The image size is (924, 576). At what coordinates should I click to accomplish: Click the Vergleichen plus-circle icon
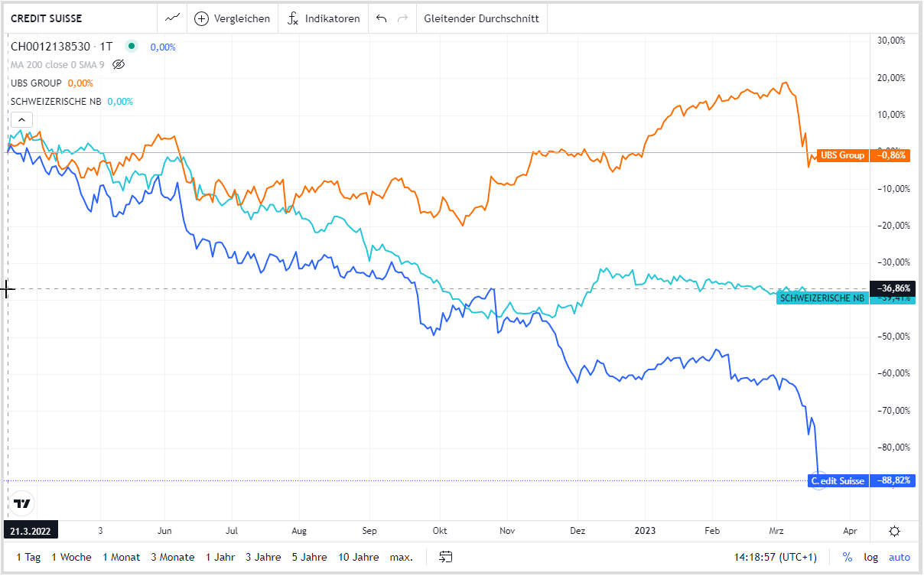coord(202,18)
